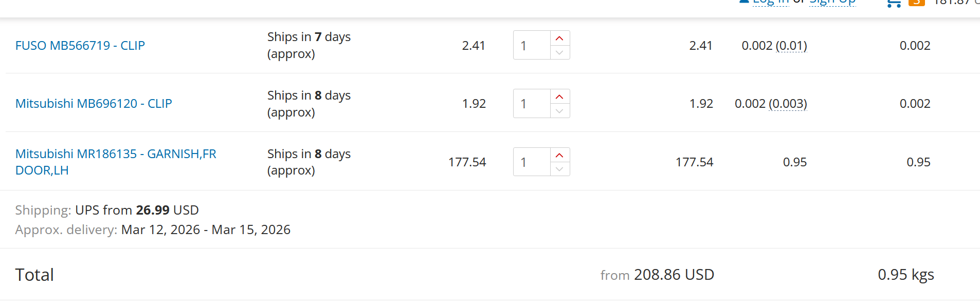The width and height of the screenshot is (980, 307).
Task: Click quantity field for FUSO MB566719
Action: click(532, 46)
